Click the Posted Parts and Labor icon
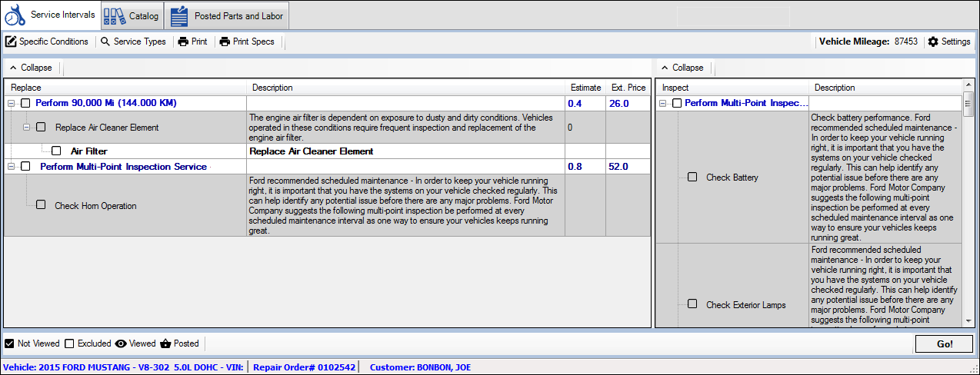This screenshot has height=375, width=980. point(178,15)
